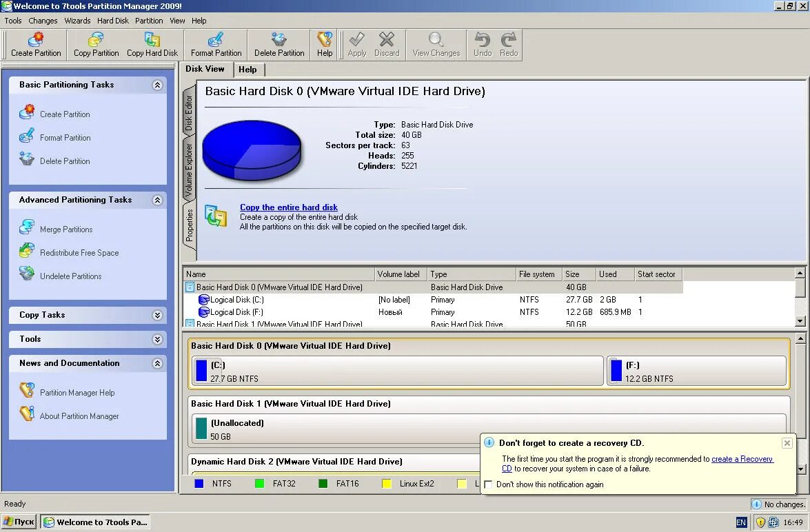Click the Linux Ext2 yellow legend swatch

click(387, 484)
